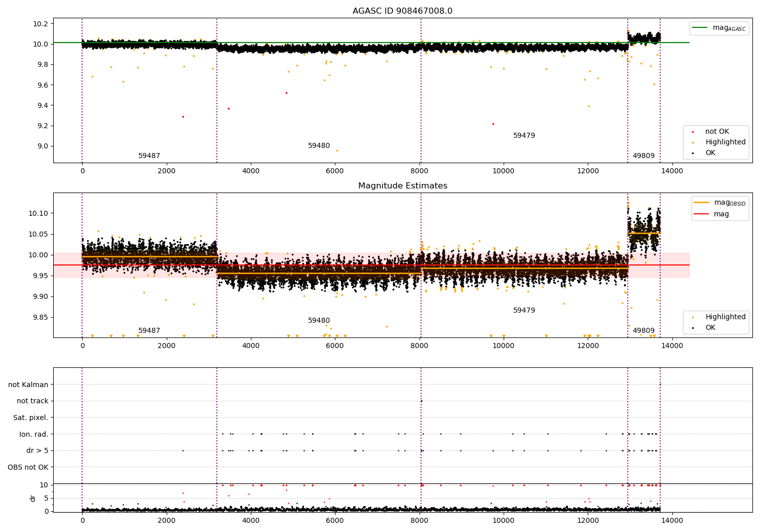
Task: Click OBSID label 49809 in Magnitude Estimates plot
Action: pyautogui.click(x=643, y=331)
